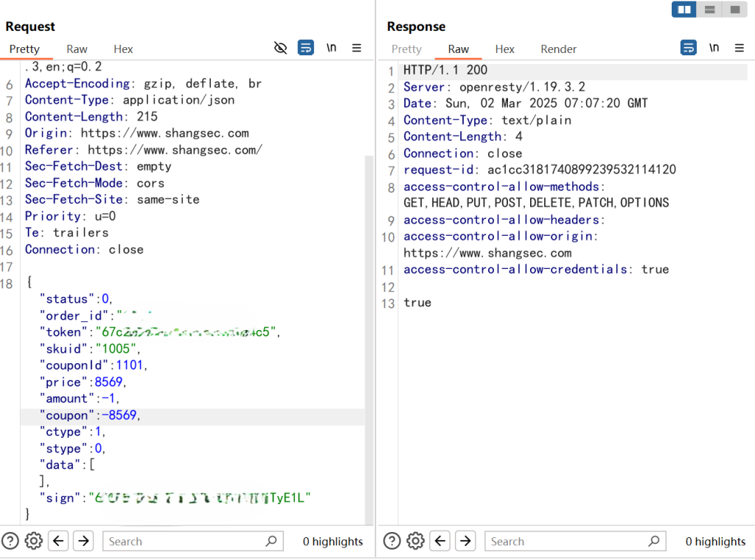Toggle hidden items eye icon in Request panel

280,48
